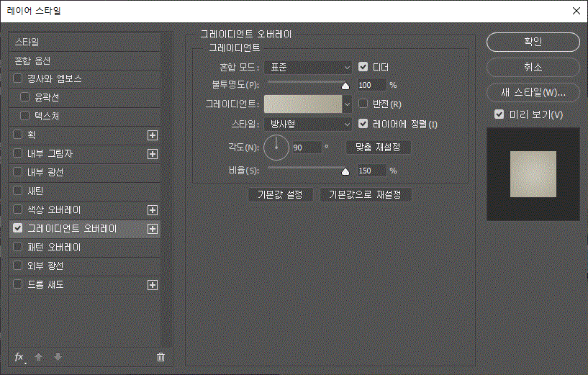
Task: Click the trash delete effect icon
Action: [160, 357]
